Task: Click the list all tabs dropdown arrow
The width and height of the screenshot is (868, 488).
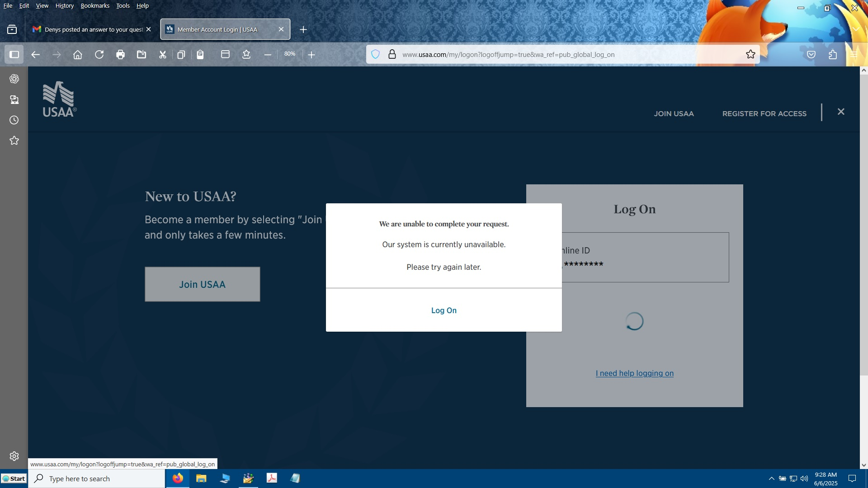Action: (856, 29)
